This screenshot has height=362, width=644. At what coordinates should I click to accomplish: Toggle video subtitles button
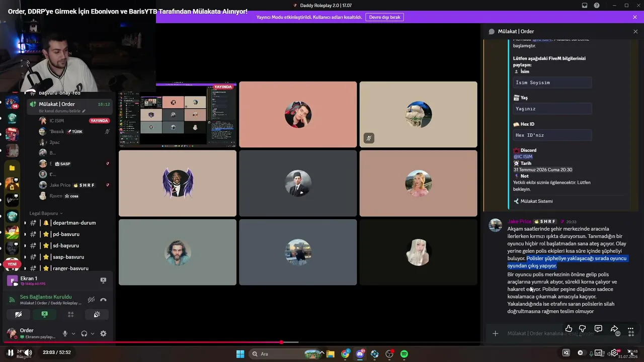[x=598, y=352]
